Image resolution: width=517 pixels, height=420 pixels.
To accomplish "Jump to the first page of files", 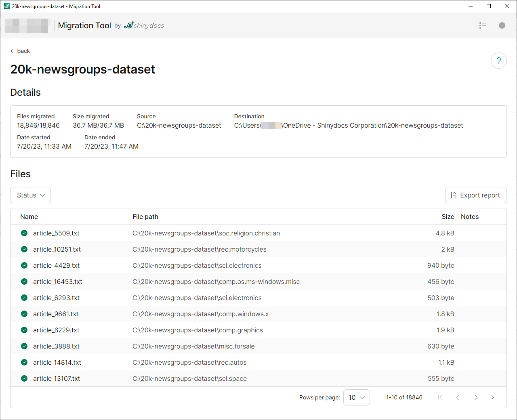I will point(440,397).
